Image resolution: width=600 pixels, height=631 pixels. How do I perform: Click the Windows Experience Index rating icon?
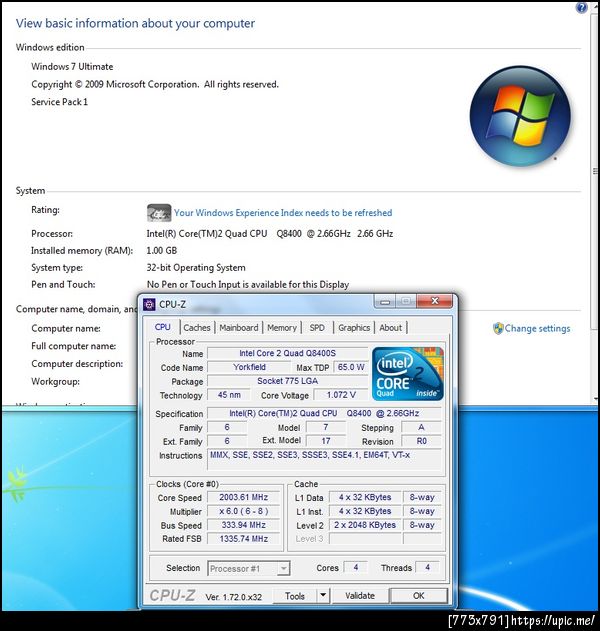159,213
